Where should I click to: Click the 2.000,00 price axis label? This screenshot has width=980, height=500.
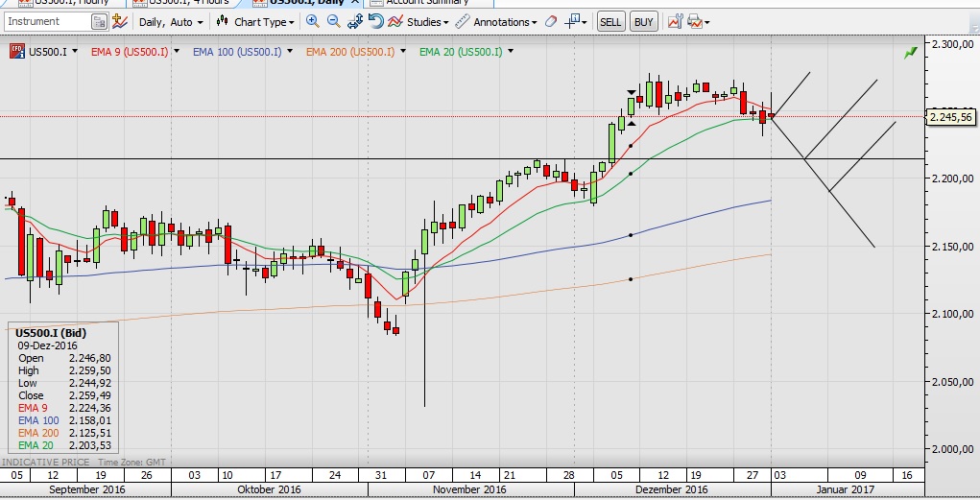tap(952, 449)
